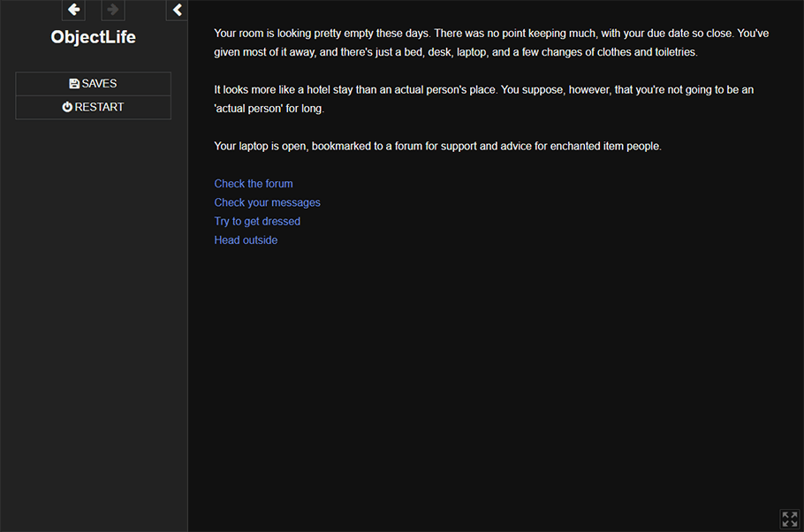The width and height of the screenshot is (804, 532).
Task: Click the word SAVES in the sidebar
Action: (99, 84)
